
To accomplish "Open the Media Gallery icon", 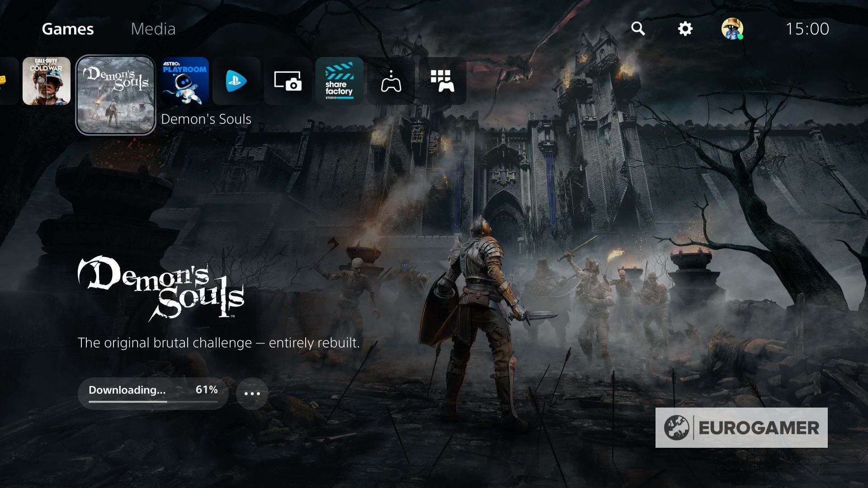I will tap(288, 81).
